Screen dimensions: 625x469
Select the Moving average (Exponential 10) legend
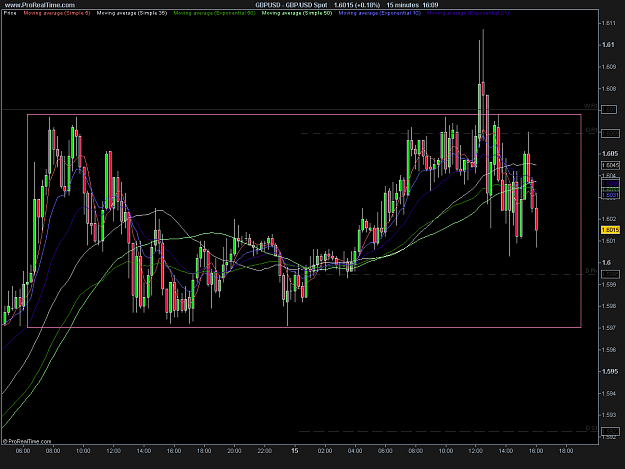[379, 13]
